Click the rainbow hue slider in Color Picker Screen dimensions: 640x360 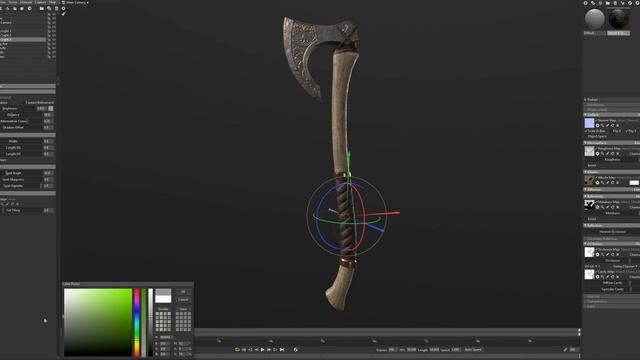[137, 322]
